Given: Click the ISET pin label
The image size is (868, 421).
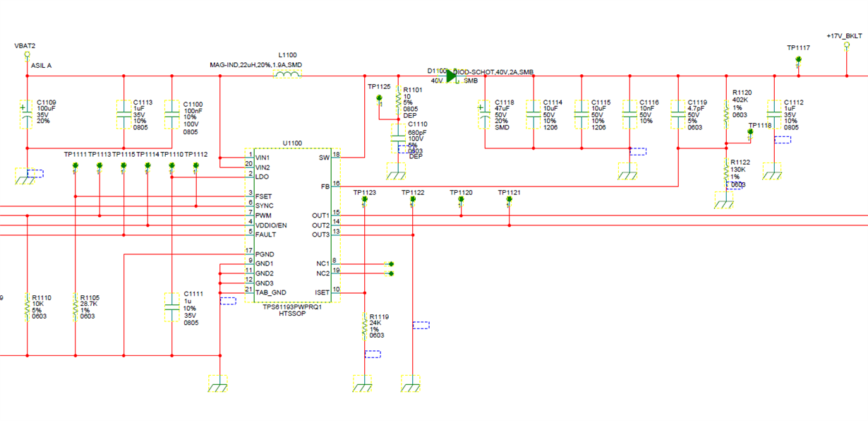Looking at the screenshot, I should pos(322,292).
